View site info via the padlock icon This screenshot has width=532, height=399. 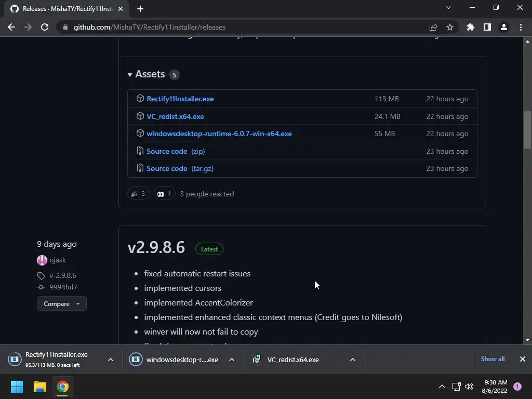coord(65,27)
